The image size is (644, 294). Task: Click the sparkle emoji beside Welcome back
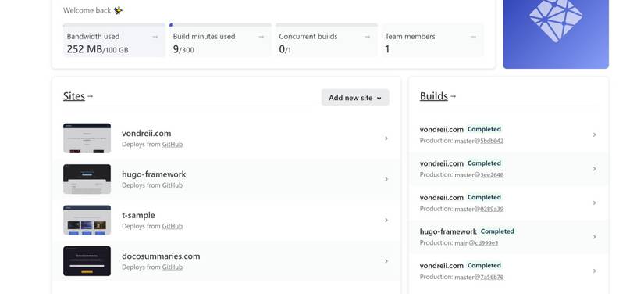click(x=118, y=10)
